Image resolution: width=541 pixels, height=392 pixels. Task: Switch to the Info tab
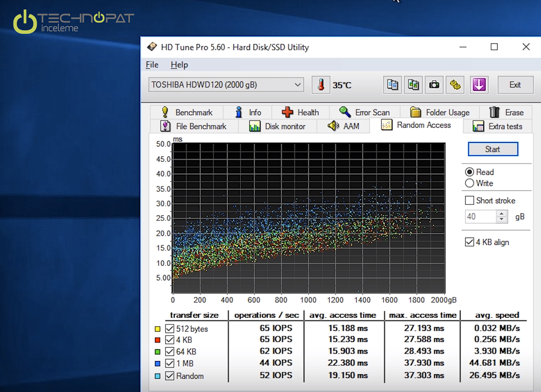point(248,112)
